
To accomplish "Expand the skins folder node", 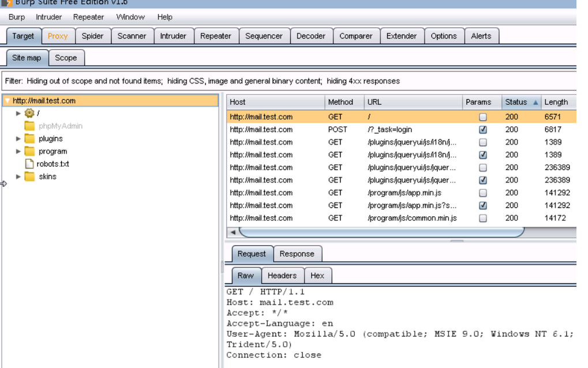I will click(x=18, y=177).
